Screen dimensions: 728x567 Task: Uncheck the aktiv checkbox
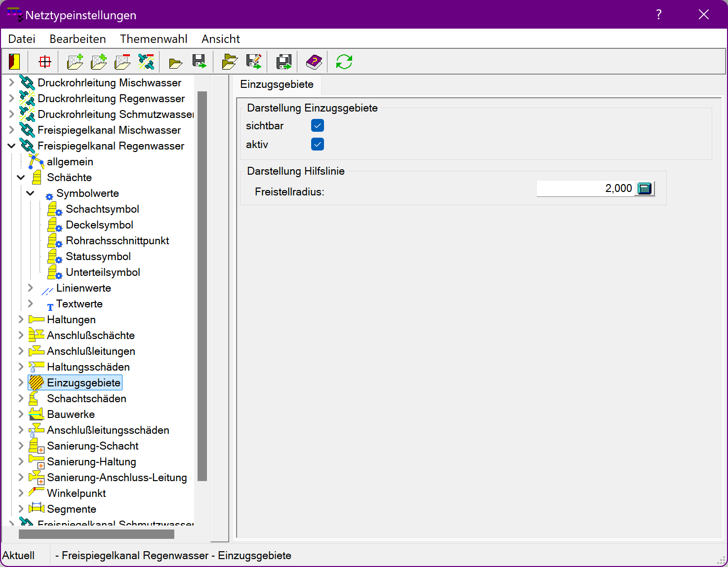click(318, 145)
